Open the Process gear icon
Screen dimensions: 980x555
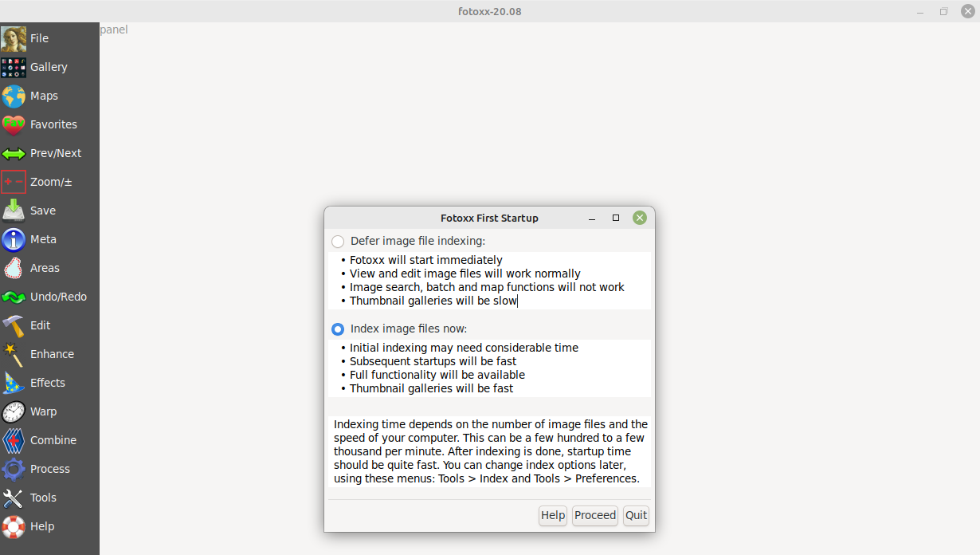click(x=14, y=469)
